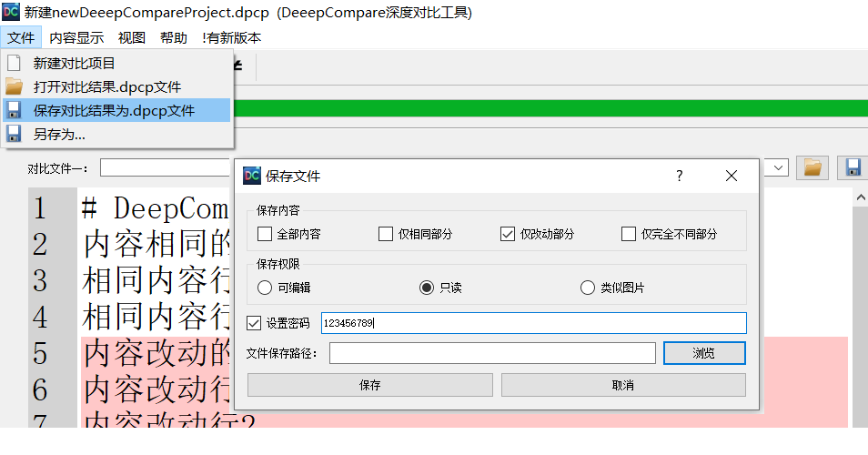This screenshot has height=455, width=868.
Task: Click the help question mark in 保存文件 dialog
Action: (679, 176)
